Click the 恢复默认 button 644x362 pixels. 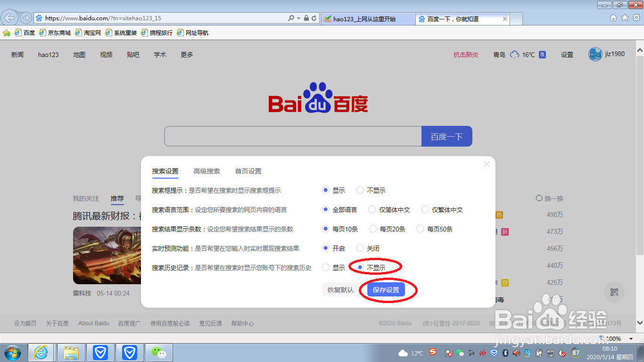pos(340,290)
